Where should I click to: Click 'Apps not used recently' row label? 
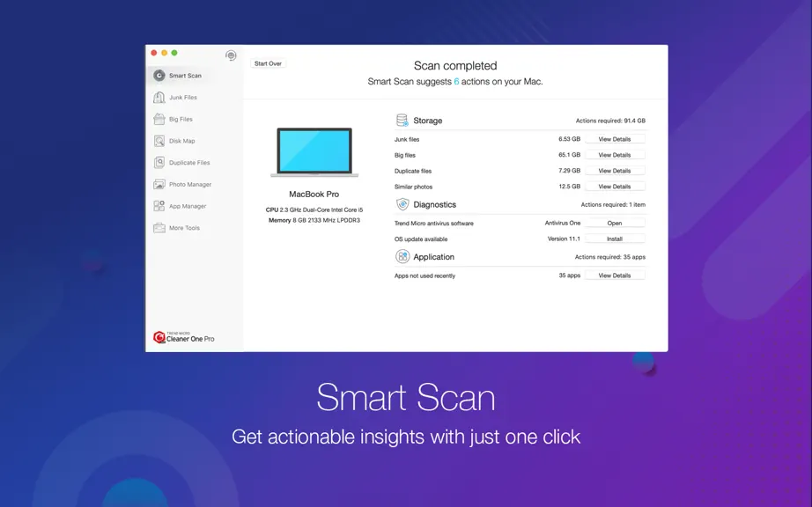[424, 276]
